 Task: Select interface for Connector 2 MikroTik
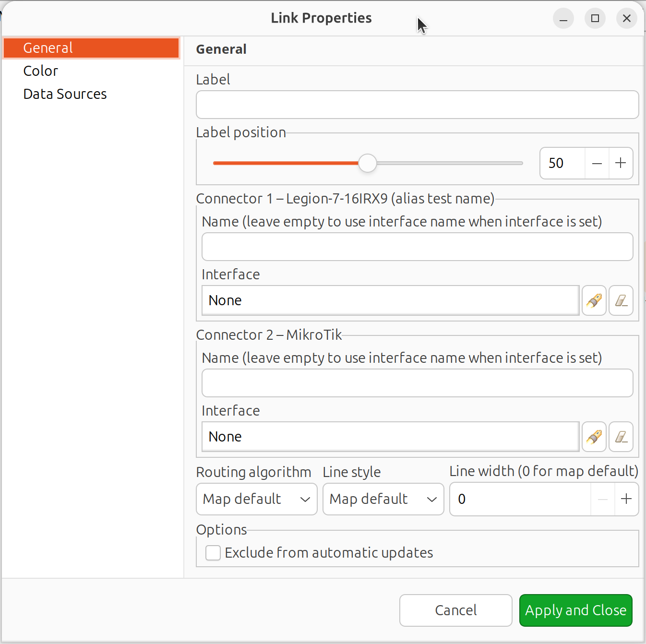point(594,437)
